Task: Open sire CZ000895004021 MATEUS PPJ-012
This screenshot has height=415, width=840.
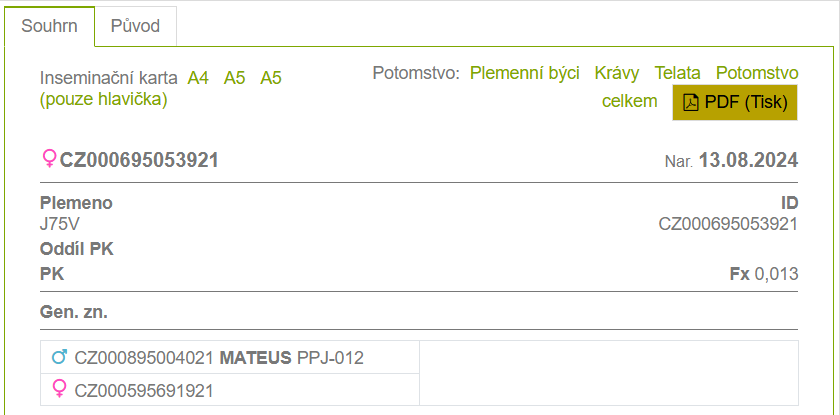Action: click(219, 357)
